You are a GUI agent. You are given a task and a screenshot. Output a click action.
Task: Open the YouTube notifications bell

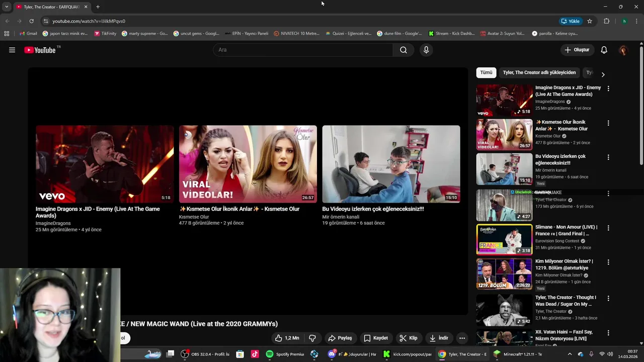[604, 50]
